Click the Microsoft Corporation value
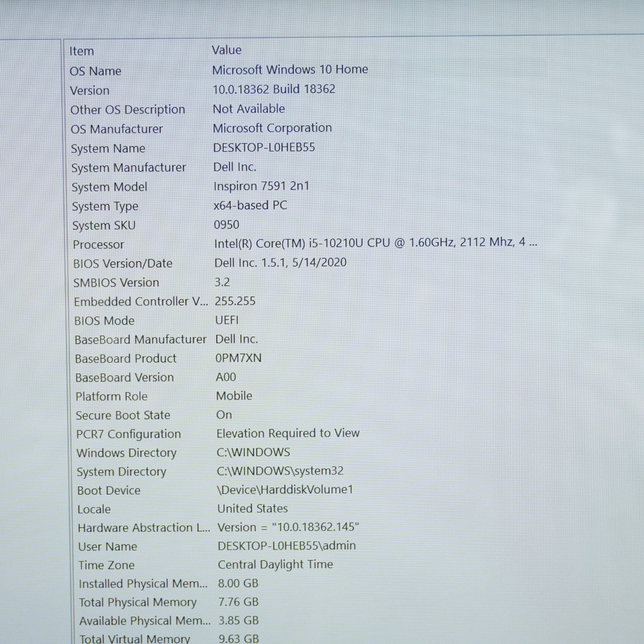644x644 pixels. [273, 128]
